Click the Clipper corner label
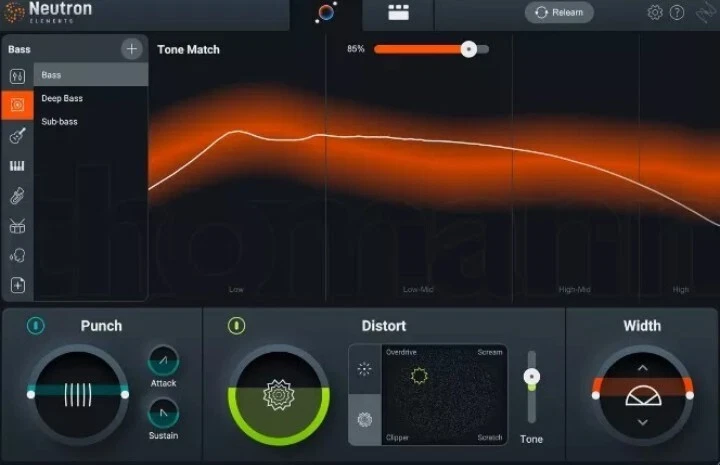 (x=398, y=437)
